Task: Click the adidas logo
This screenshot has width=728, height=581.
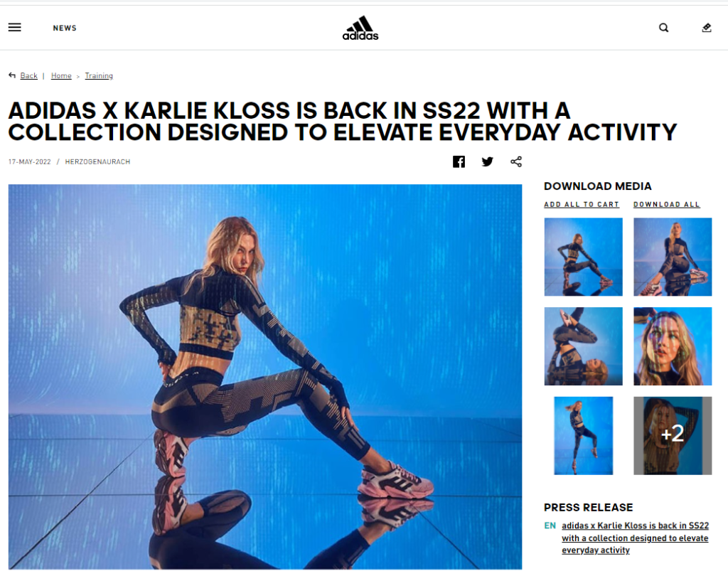Action: [x=360, y=28]
